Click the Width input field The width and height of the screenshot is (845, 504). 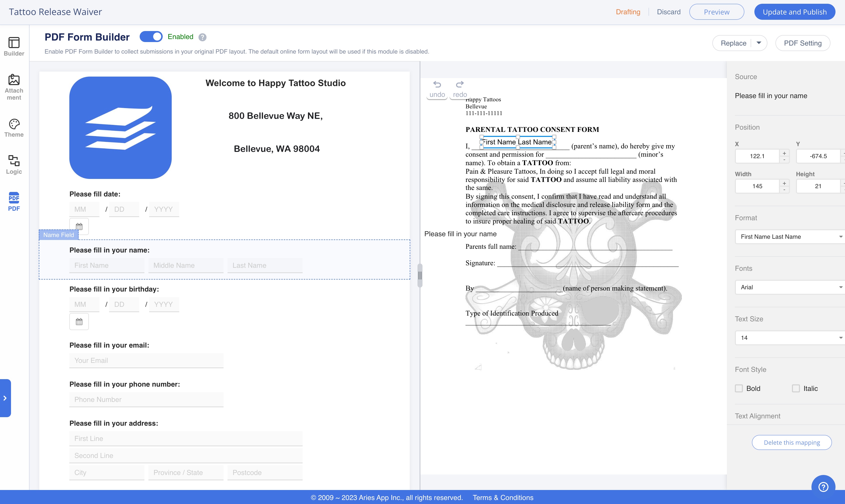coord(757,186)
